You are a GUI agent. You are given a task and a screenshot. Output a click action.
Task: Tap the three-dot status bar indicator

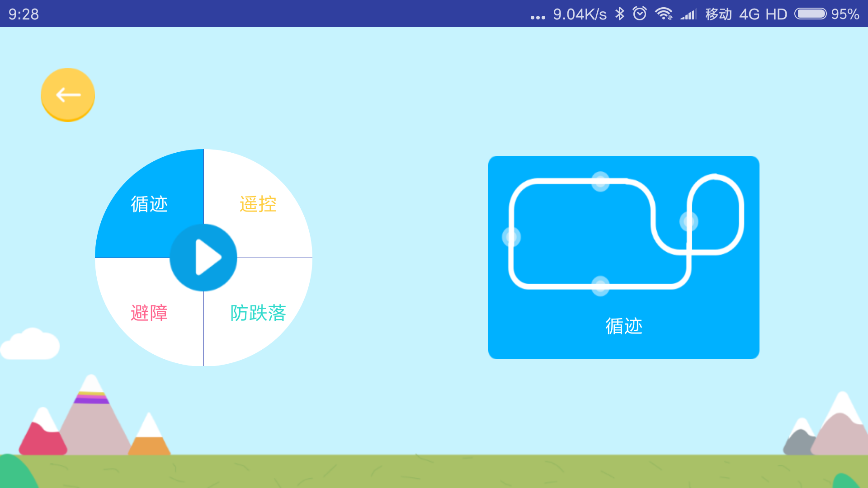tap(538, 17)
